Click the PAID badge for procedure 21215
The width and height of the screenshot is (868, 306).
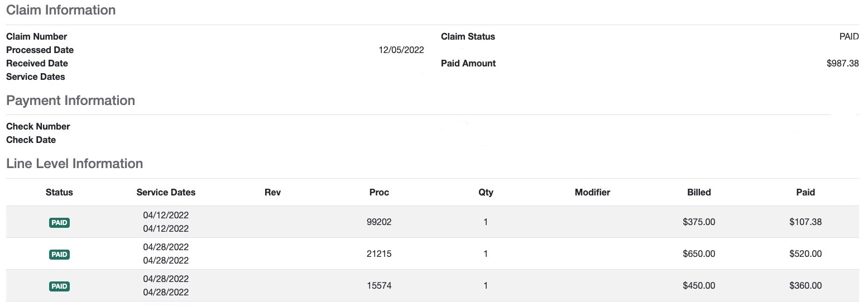(59, 254)
